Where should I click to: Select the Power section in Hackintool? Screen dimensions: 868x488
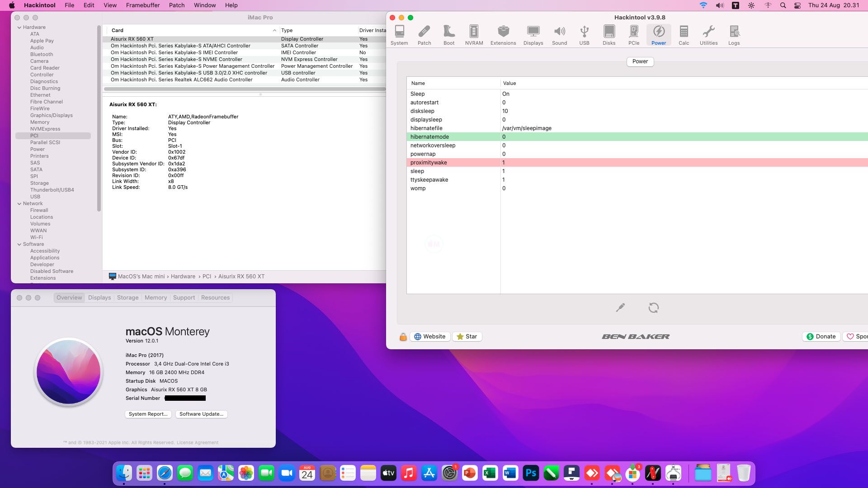(x=659, y=35)
